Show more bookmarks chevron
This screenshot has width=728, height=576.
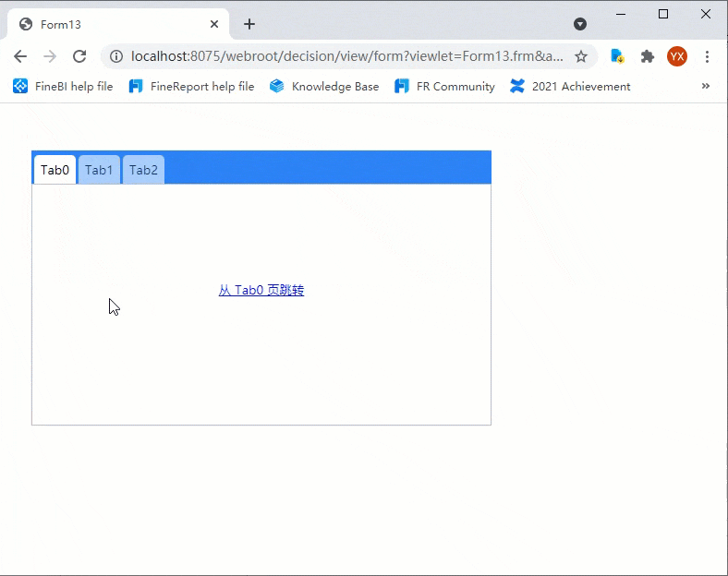point(706,86)
